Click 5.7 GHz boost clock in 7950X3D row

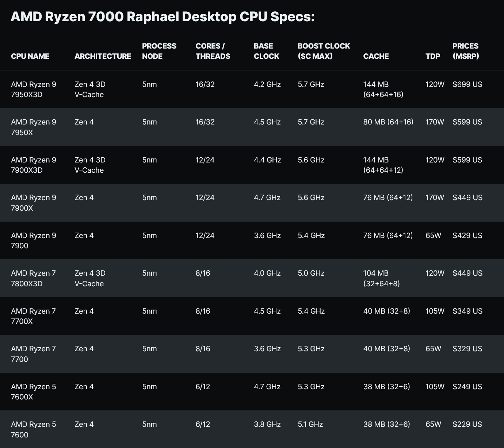(x=311, y=84)
